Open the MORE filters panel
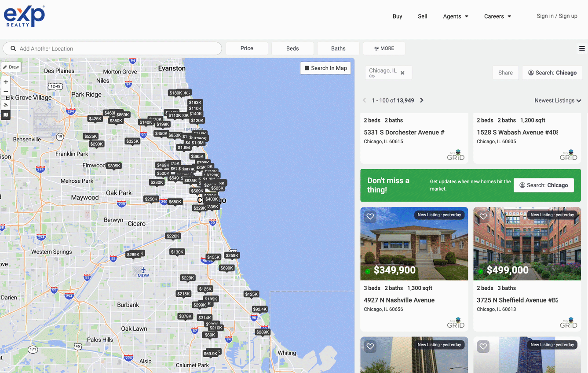 click(x=384, y=48)
